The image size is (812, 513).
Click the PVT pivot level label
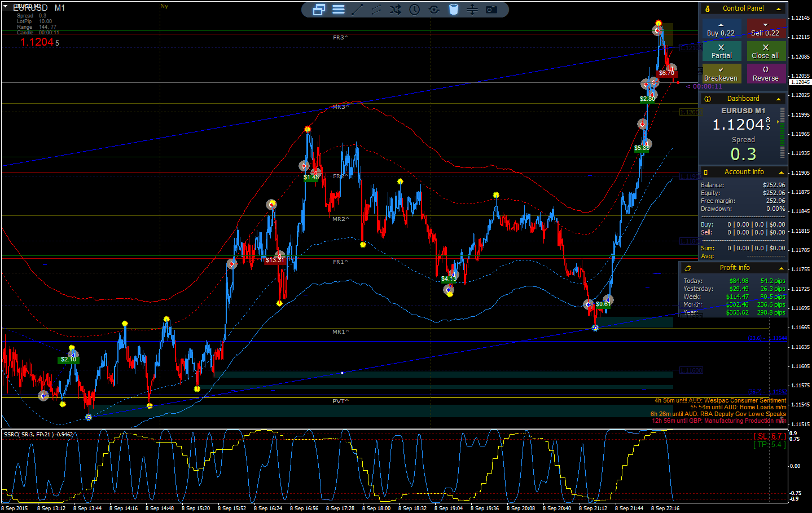tap(340, 401)
